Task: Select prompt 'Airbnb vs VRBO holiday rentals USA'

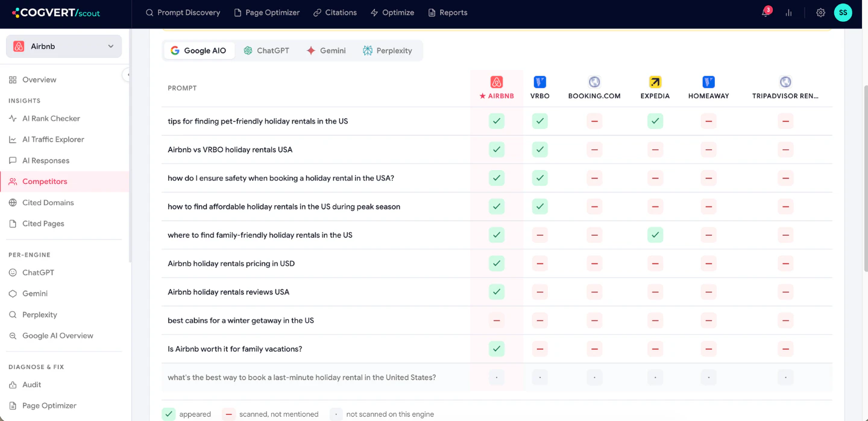Action: coord(230,150)
